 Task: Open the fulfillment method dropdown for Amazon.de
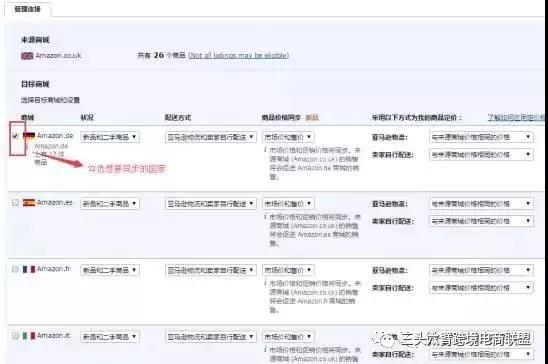(x=211, y=137)
